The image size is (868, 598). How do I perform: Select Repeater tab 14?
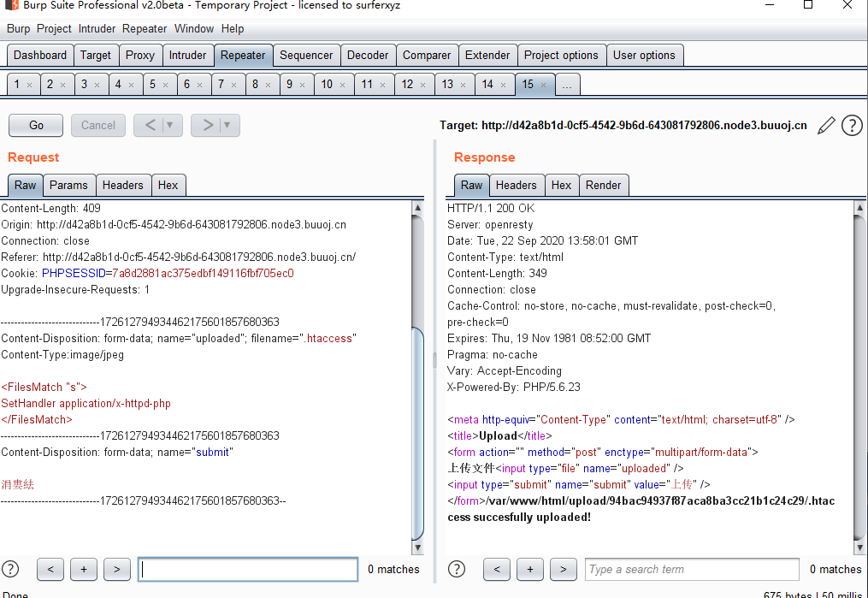[x=487, y=85]
